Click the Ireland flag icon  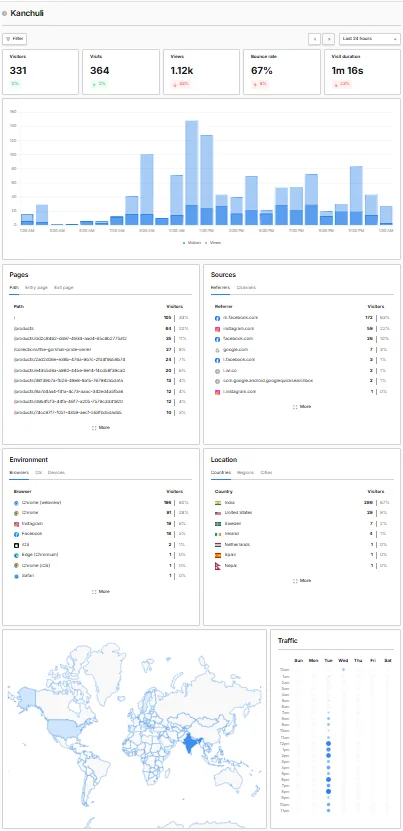point(217,534)
